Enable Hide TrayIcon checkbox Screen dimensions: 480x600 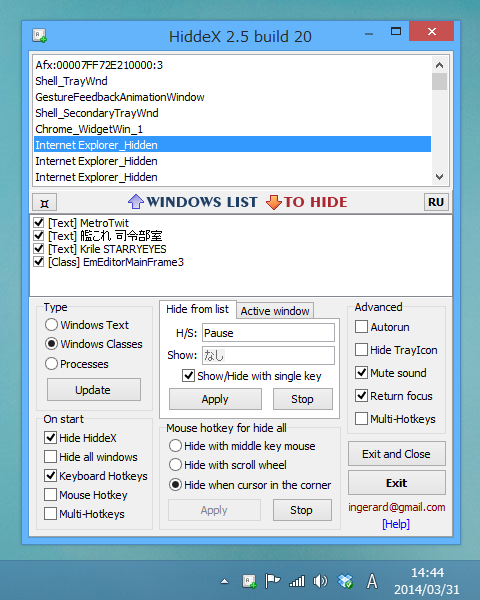click(396, 350)
